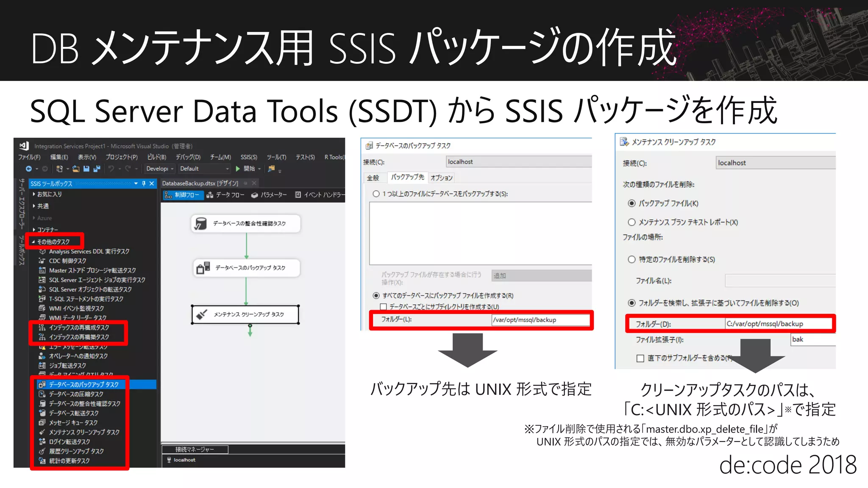868x488 pixels.
Task: Select バックアップ ファイル(K) radio option
Action: pos(632,203)
